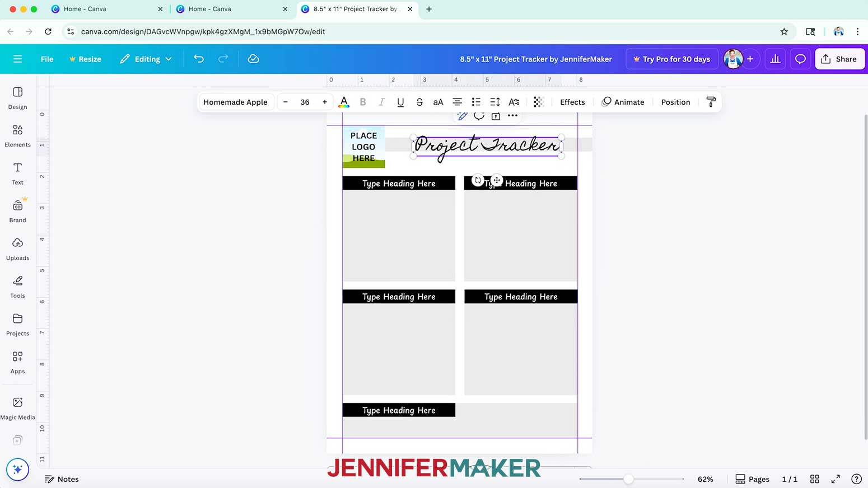
Task: Open the Design panel in the sidebar
Action: click(x=17, y=98)
